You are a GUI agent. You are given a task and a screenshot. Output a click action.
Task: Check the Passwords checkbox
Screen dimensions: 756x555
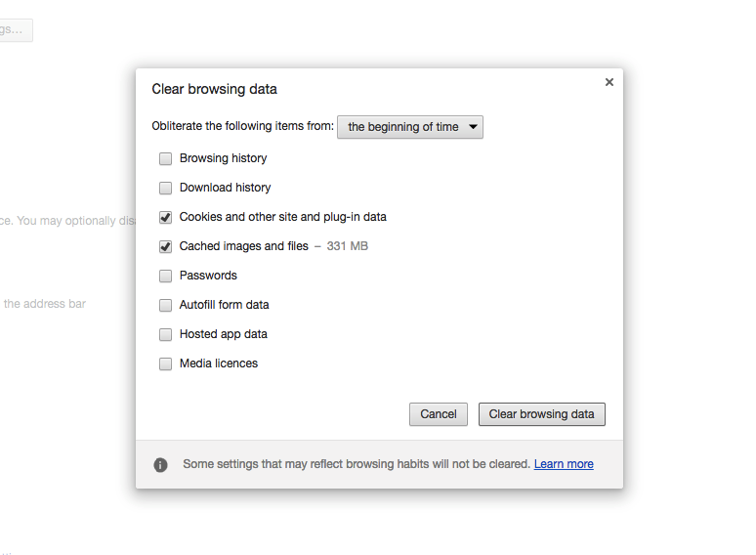click(x=165, y=276)
